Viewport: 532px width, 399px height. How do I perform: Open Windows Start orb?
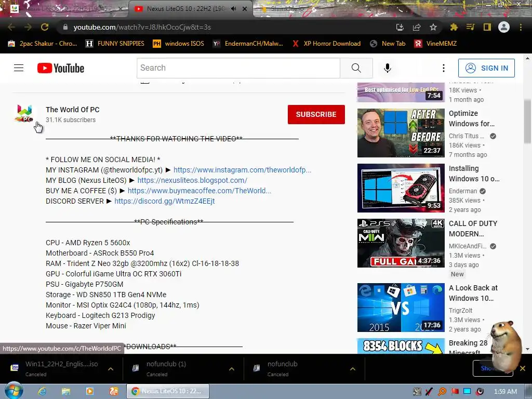coord(14,391)
